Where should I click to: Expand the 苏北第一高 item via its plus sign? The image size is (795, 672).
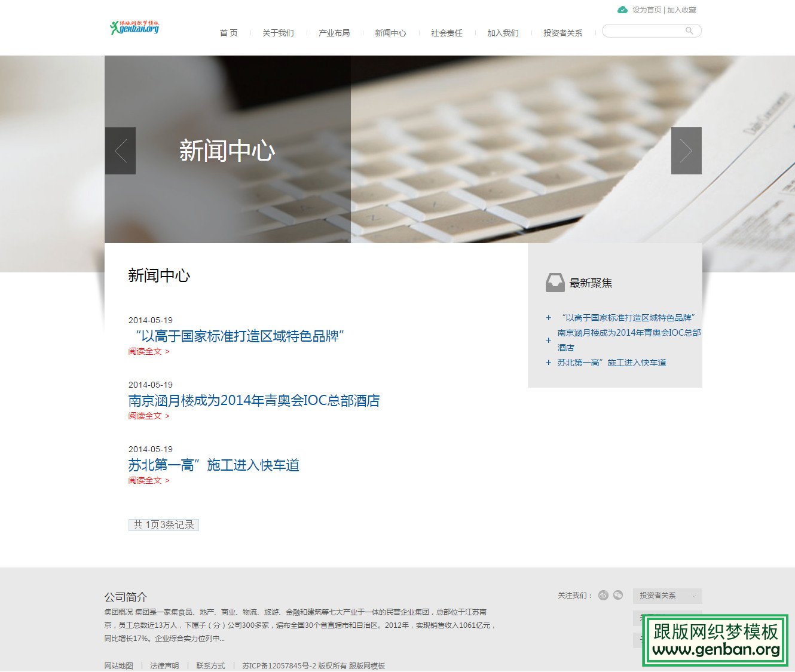(548, 363)
